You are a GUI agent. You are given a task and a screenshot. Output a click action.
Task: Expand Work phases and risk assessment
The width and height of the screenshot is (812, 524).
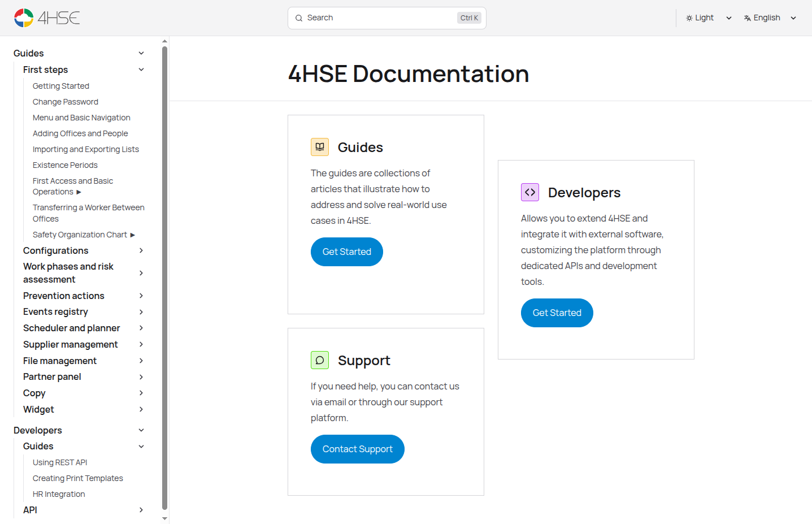tap(84, 273)
